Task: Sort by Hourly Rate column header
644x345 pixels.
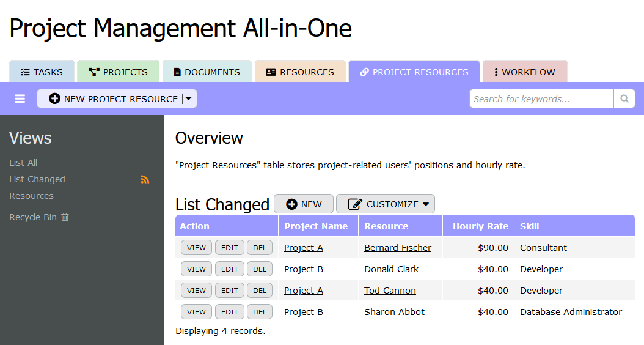Action: point(480,226)
